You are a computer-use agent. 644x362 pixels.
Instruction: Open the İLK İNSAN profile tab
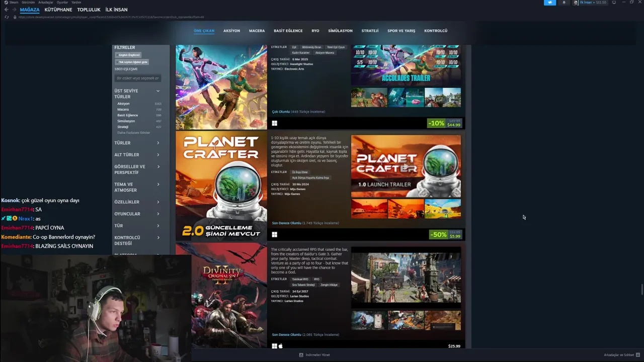pos(116,10)
